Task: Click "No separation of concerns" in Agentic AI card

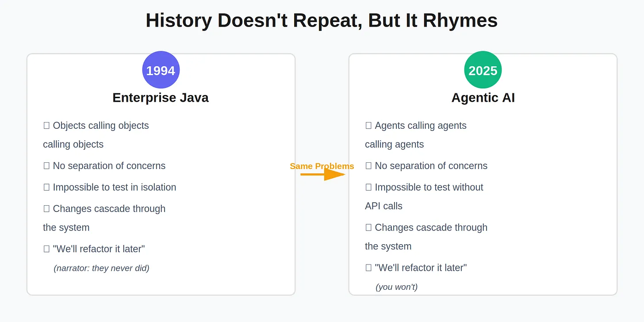Action: [x=431, y=166]
